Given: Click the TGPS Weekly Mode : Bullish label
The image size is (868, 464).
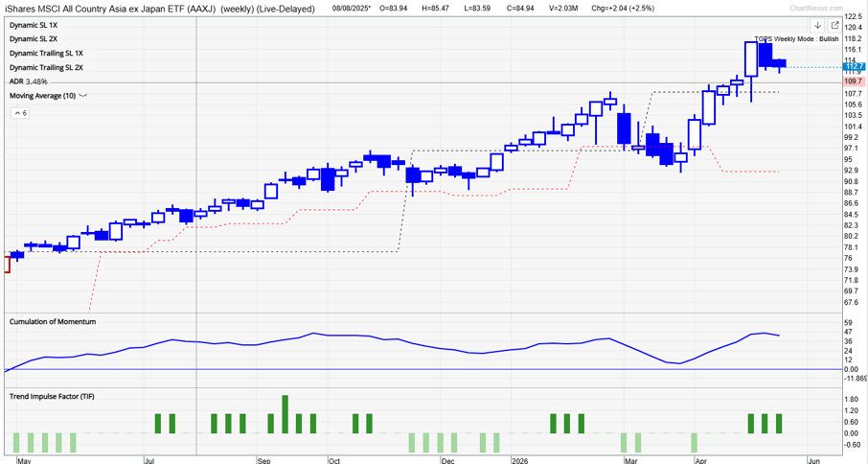Looking at the screenshot, I should 796,39.
